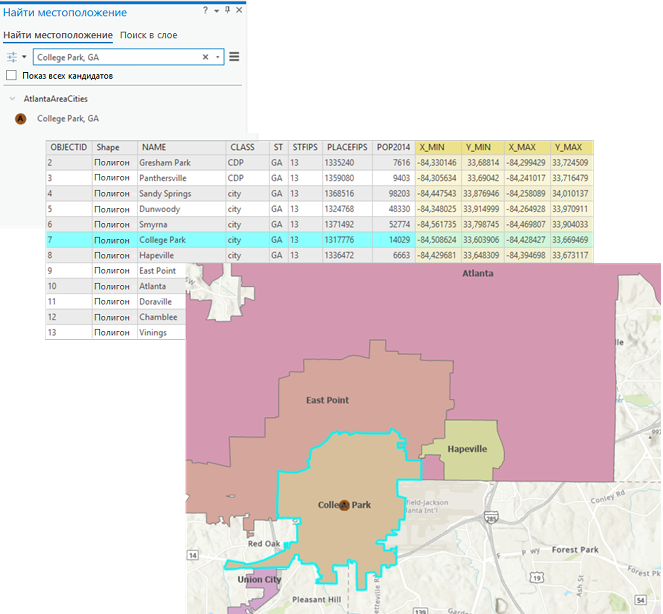The height and width of the screenshot is (614, 663).
Task: Switch to the Поиск в слое tab
Action: (x=148, y=35)
